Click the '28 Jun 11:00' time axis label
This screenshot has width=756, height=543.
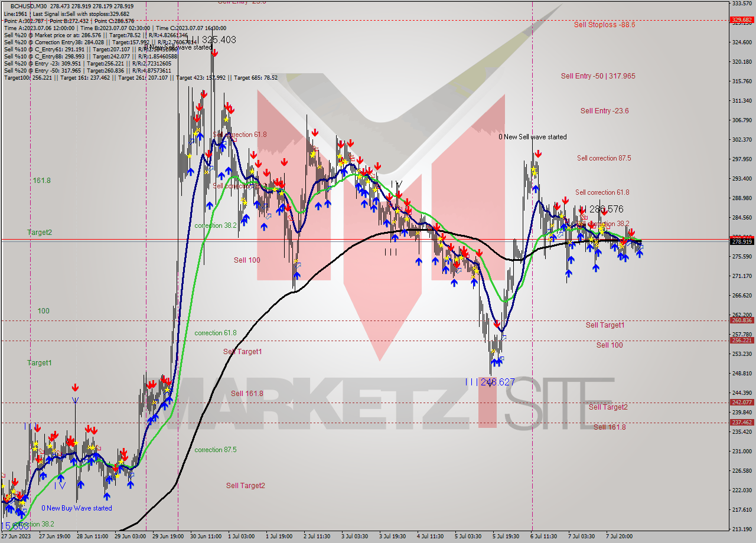tap(93, 537)
